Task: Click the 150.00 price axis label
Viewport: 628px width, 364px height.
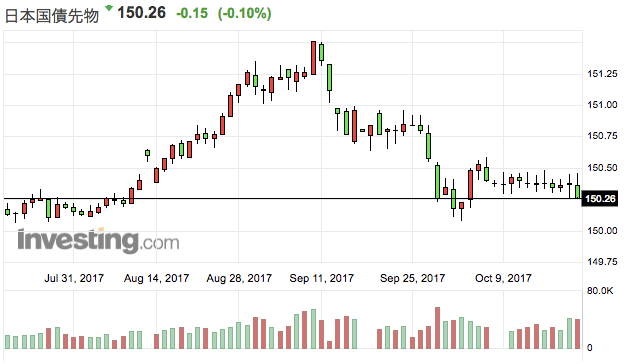Action: click(602, 231)
